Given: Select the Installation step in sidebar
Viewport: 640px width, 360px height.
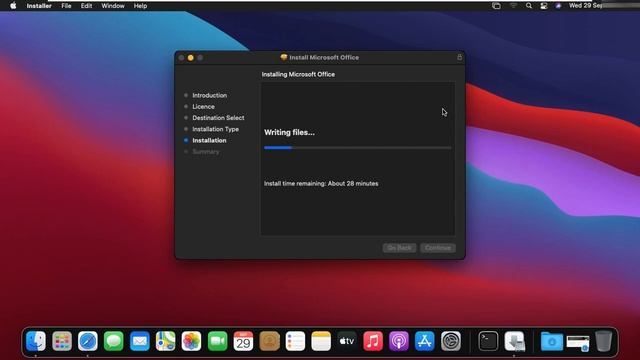Looking at the screenshot, I should pyautogui.click(x=209, y=140).
